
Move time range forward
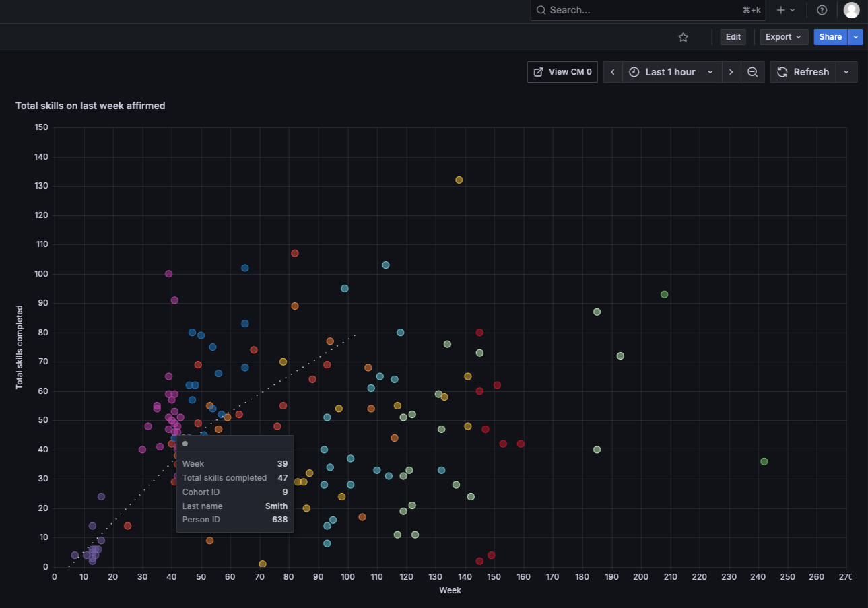[x=731, y=72]
